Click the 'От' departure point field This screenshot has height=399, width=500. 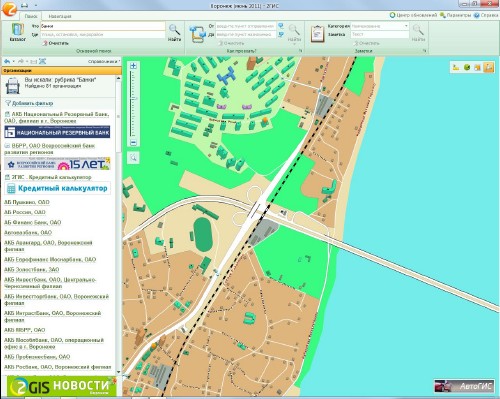[x=246, y=26]
